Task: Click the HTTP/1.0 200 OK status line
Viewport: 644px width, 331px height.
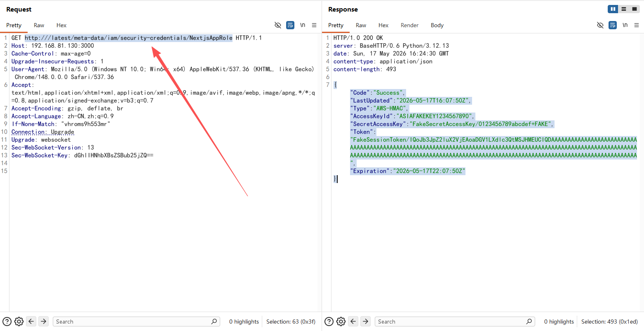Action: pos(358,38)
